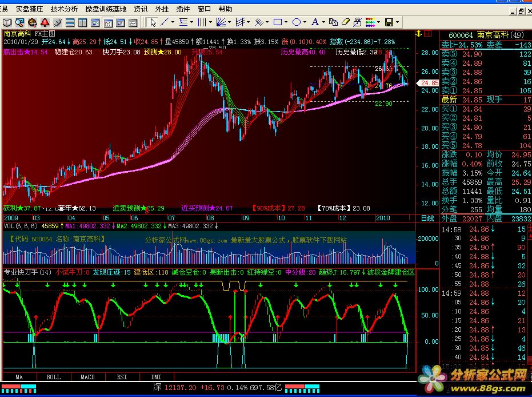Click the 日线 period label
Screen dimensions: 532x397
tap(427, 219)
